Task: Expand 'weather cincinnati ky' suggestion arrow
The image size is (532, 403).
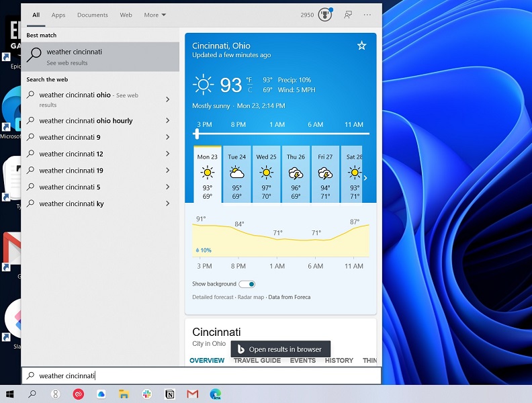Action: [x=168, y=204]
